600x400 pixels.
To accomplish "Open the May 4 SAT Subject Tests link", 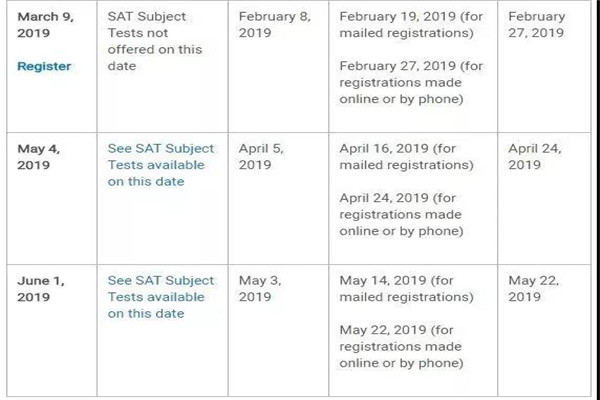I will [x=156, y=165].
